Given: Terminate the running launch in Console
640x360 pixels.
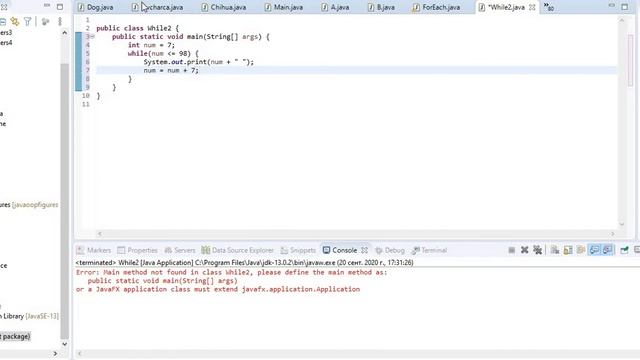Looking at the screenshot, I should click(511, 250).
